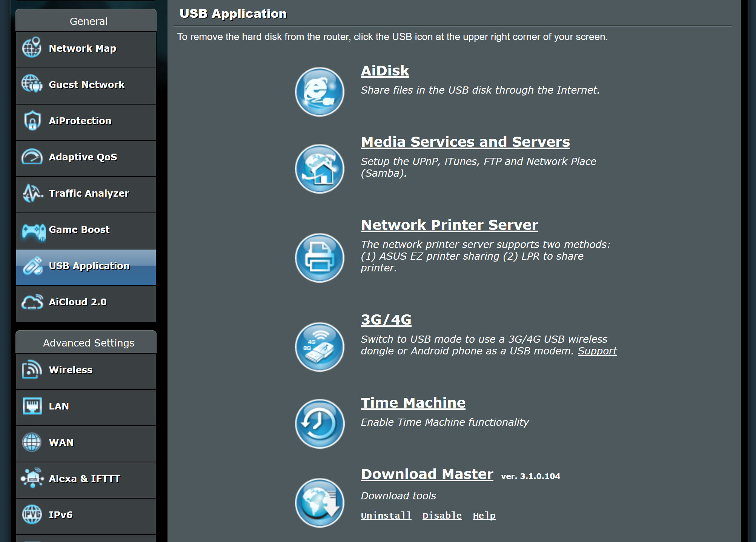Screen dimensions: 756x542
Task: Click the Wireless signal icon
Action: [32, 369]
